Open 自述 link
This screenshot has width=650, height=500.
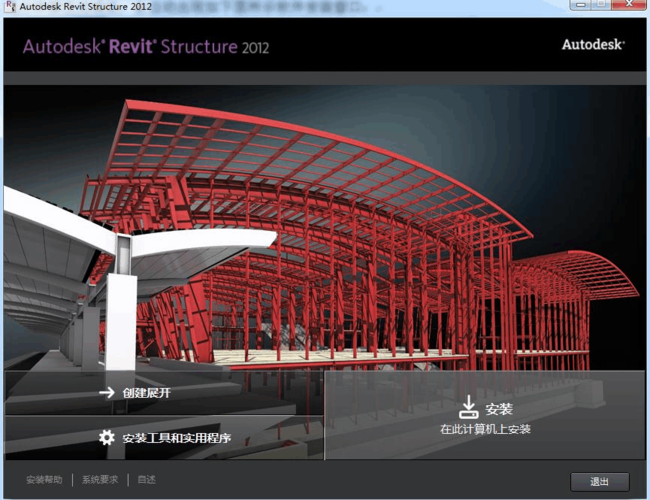pos(146,480)
